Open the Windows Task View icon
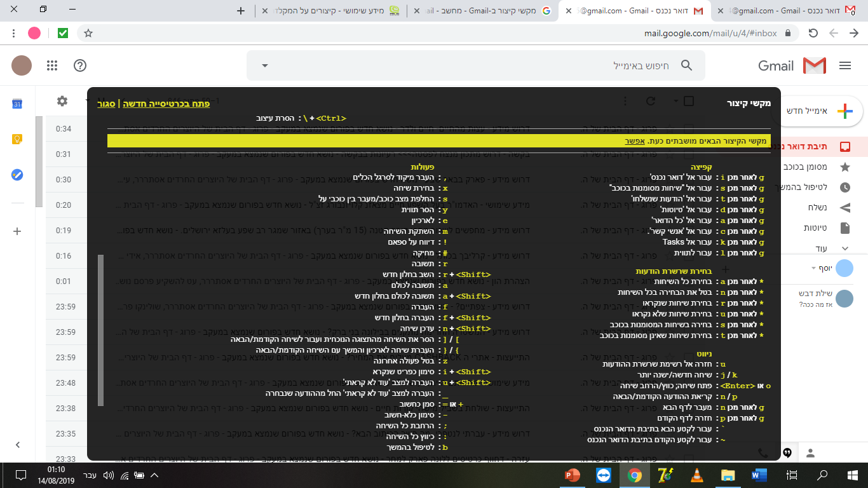Screen dimensions: 868x488 pyautogui.click(x=792, y=475)
